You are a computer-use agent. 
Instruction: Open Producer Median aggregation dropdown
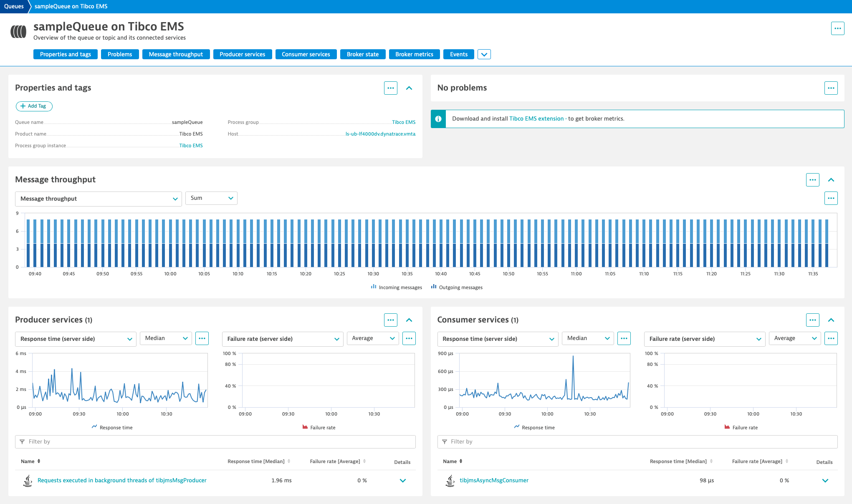[166, 338]
